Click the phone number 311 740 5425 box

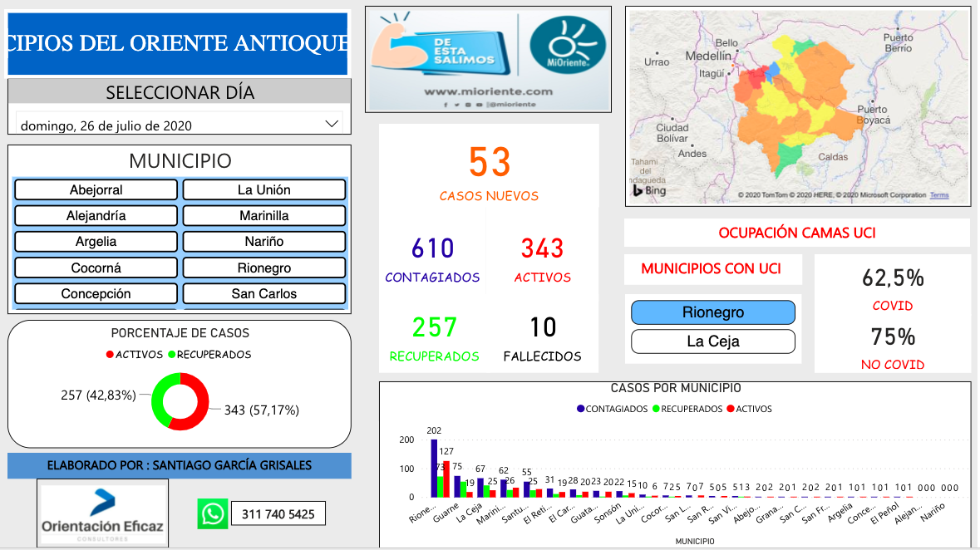click(x=278, y=514)
